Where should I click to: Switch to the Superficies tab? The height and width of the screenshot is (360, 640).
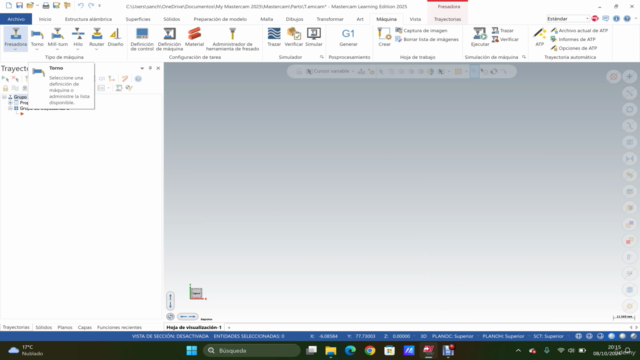point(138,19)
